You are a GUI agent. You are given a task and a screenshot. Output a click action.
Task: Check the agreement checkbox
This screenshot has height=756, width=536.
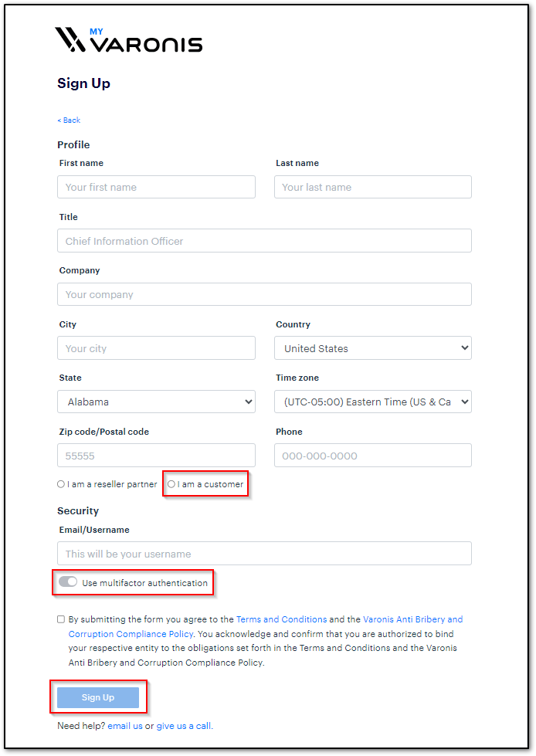[61, 619]
